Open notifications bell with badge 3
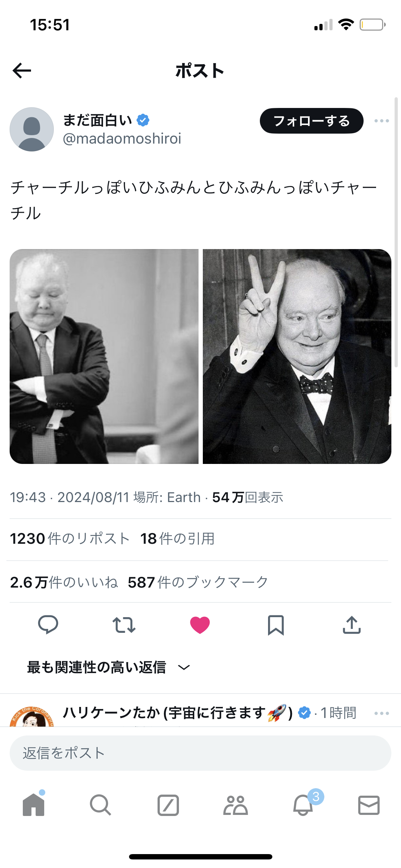Screen dimensions: 401x868 [303, 805]
